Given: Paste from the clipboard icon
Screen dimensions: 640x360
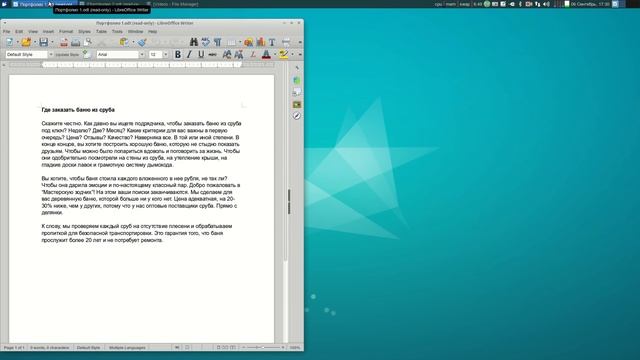Looking at the screenshot, I should pos(124,42).
